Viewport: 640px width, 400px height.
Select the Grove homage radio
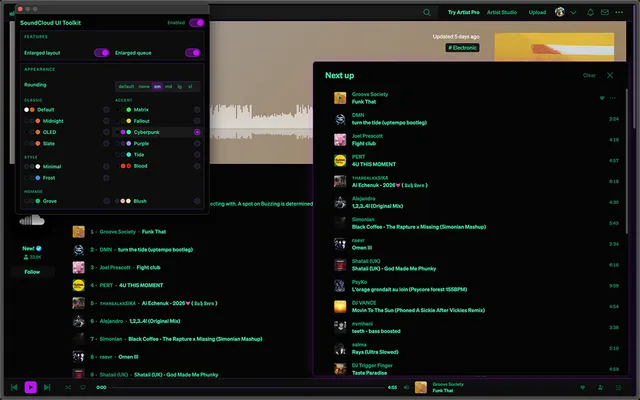tap(106, 201)
